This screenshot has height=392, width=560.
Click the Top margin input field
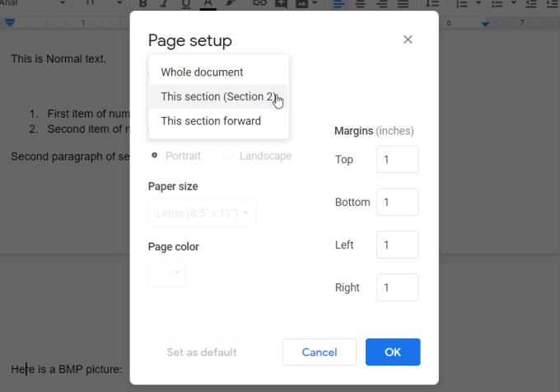(x=397, y=160)
